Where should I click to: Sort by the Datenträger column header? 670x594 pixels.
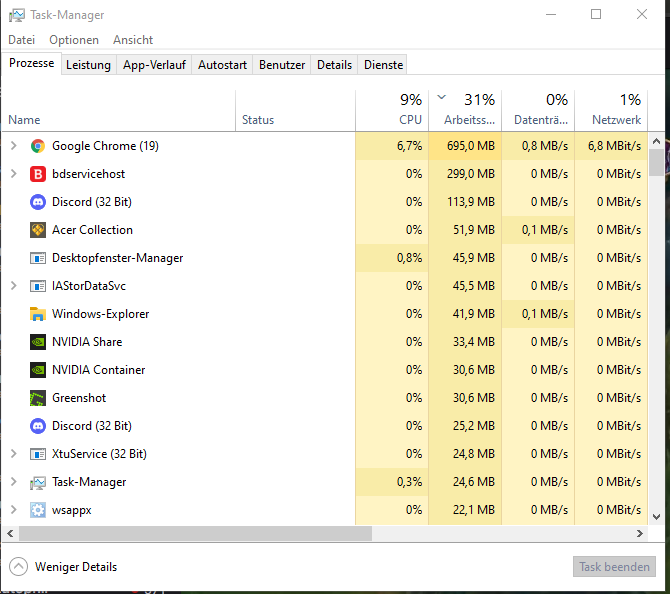(538, 111)
